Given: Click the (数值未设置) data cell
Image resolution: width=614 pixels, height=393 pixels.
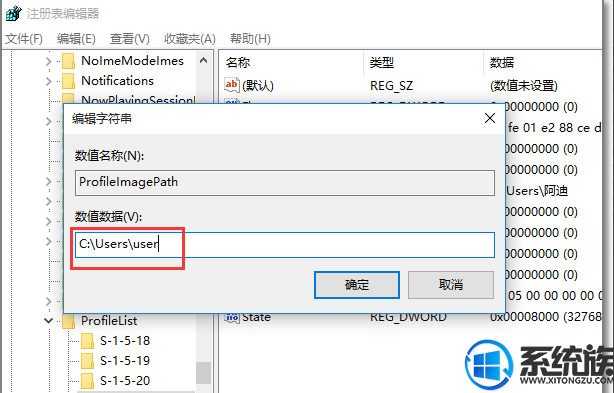Looking at the screenshot, I should (x=524, y=85).
